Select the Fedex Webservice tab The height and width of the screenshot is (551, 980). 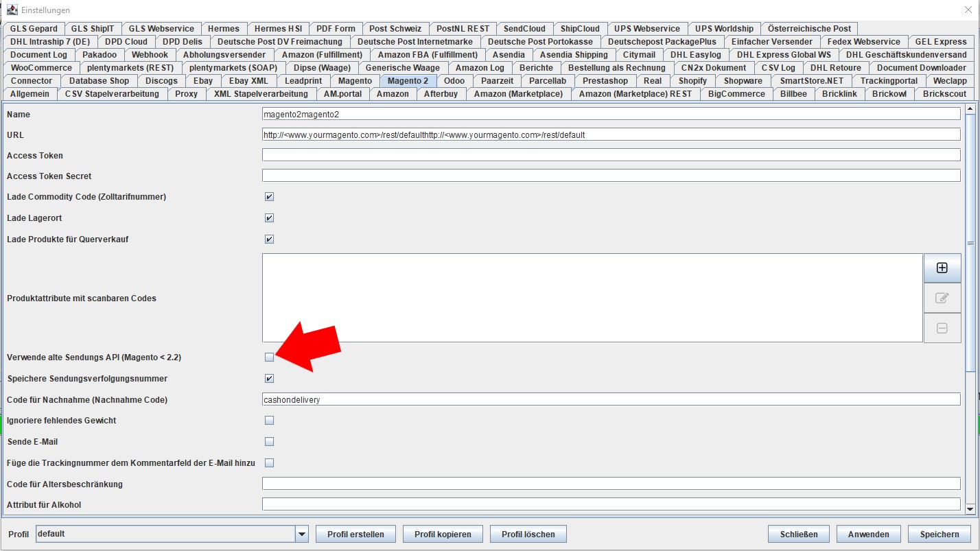864,42
